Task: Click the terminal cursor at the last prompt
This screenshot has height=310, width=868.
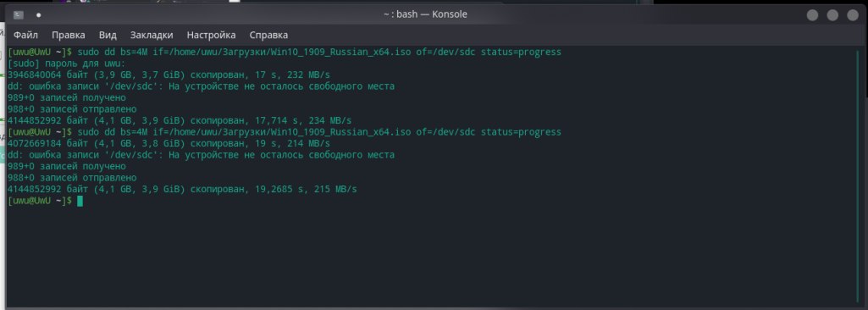Action: (80, 201)
